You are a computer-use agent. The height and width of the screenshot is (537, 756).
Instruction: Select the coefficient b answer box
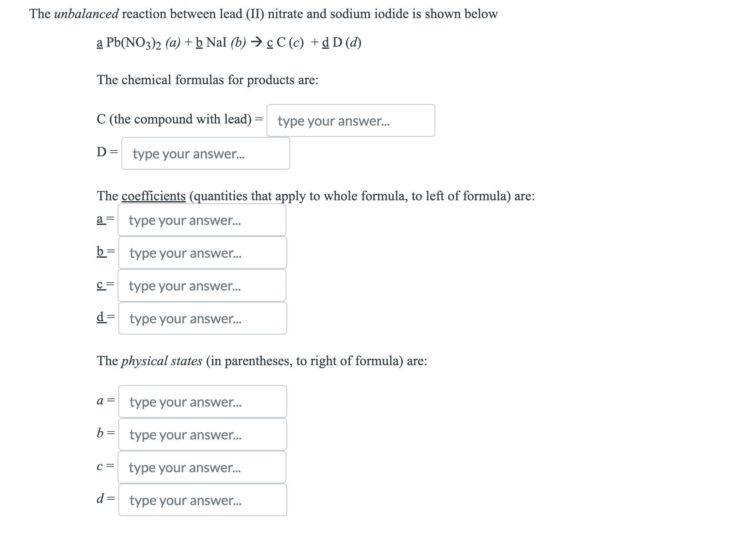coord(202,253)
